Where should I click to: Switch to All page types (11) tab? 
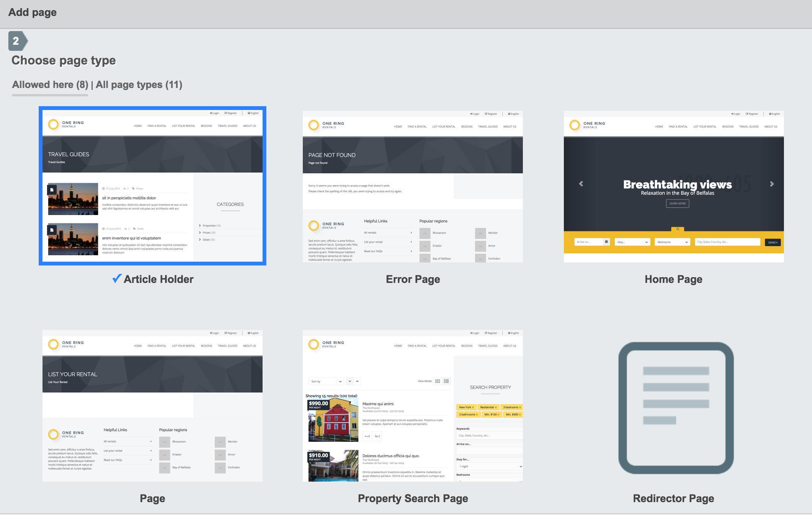click(x=139, y=85)
